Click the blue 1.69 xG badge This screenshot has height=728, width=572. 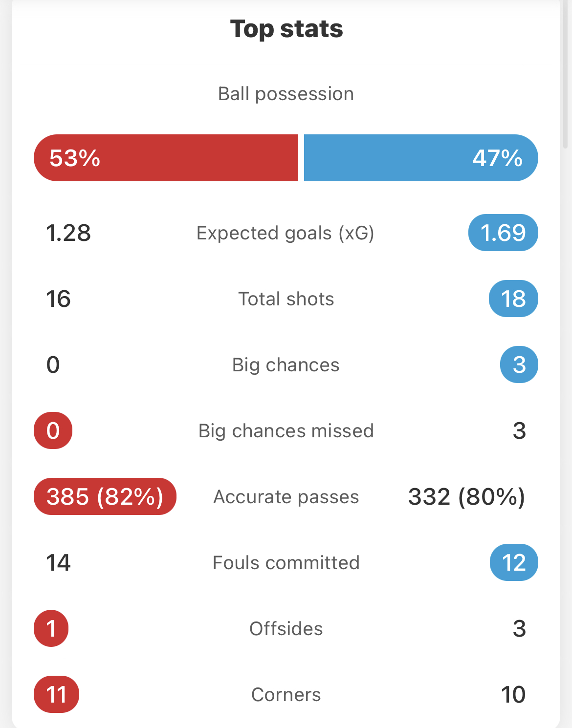[x=503, y=233]
